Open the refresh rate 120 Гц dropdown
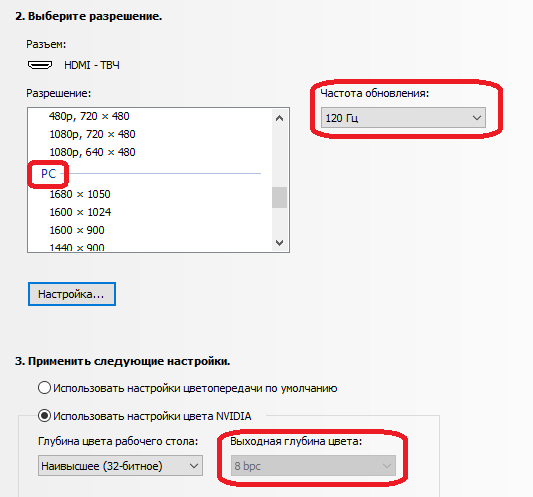The image size is (533, 497). [403, 118]
